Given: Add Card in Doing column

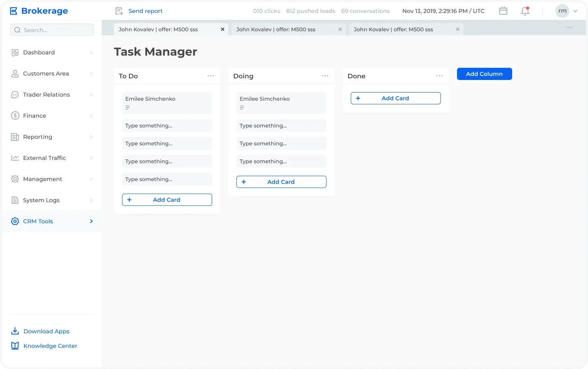Looking at the screenshot, I should point(281,182).
